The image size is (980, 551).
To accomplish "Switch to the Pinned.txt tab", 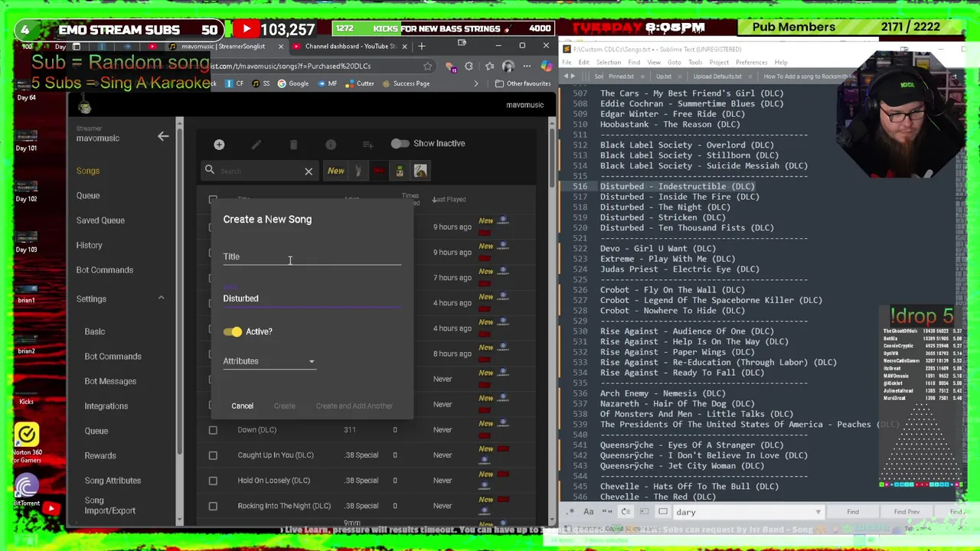I will pyautogui.click(x=621, y=77).
